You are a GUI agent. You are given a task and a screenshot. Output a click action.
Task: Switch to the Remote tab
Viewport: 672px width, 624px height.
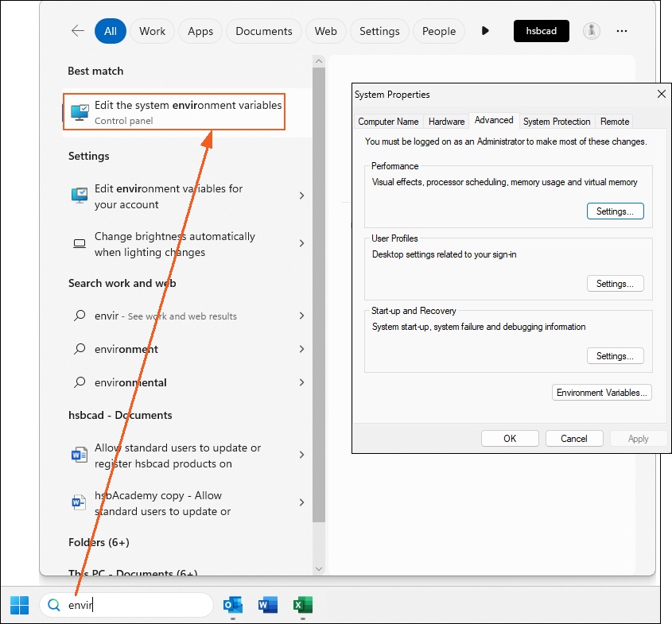[x=615, y=122]
